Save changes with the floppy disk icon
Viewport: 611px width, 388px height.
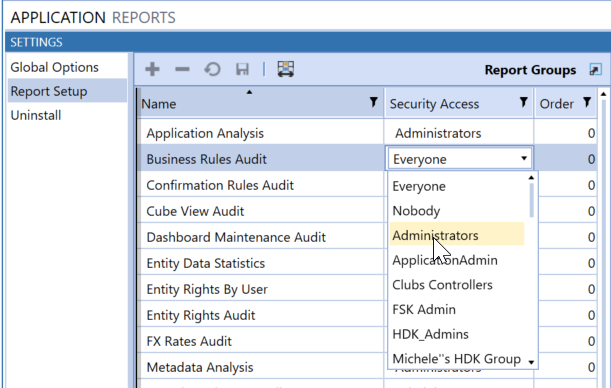pos(242,70)
